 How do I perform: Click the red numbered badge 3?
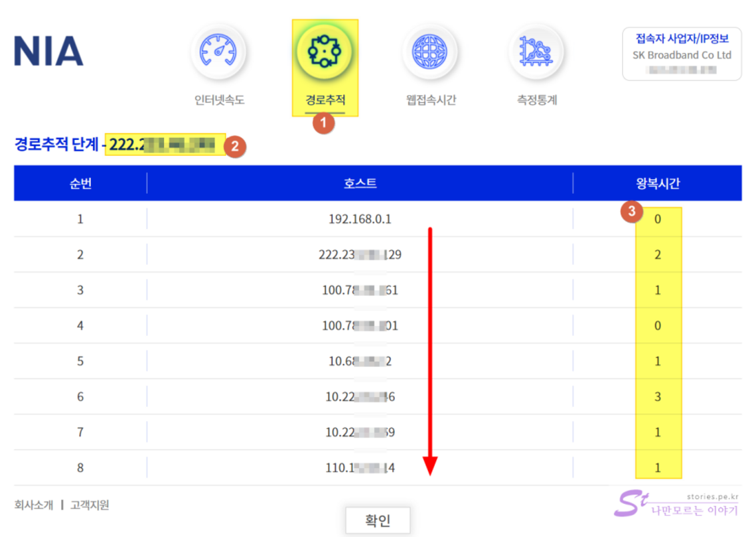(x=631, y=212)
